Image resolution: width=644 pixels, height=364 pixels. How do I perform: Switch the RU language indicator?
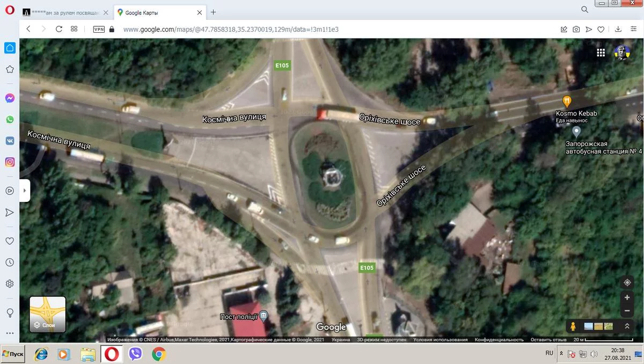click(549, 353)
